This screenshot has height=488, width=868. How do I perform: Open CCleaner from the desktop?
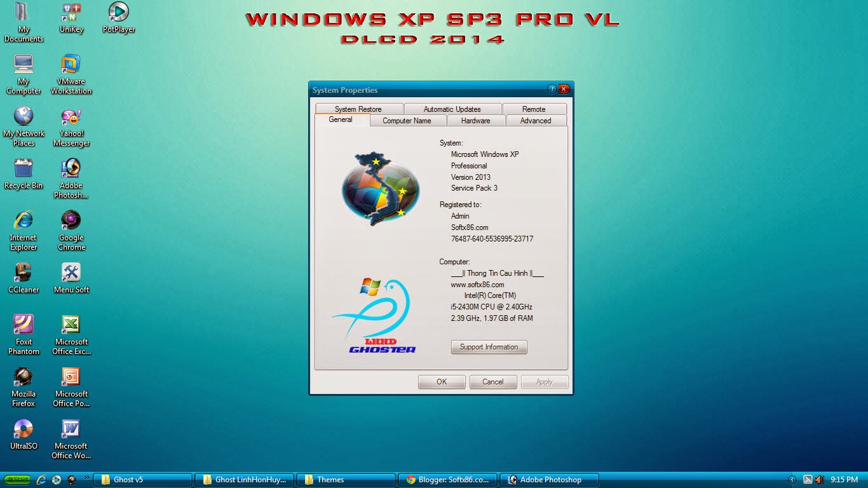(24, 278)
